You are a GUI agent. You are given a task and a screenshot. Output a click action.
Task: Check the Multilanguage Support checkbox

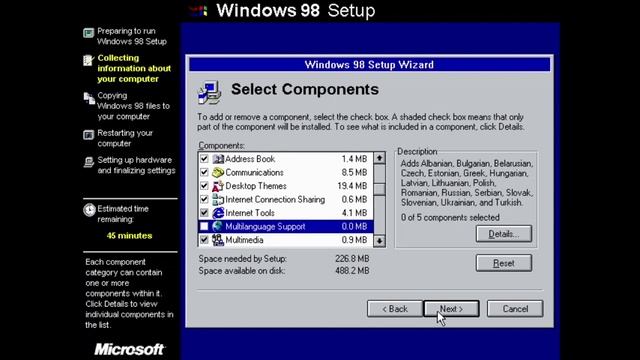click(204, 226)
